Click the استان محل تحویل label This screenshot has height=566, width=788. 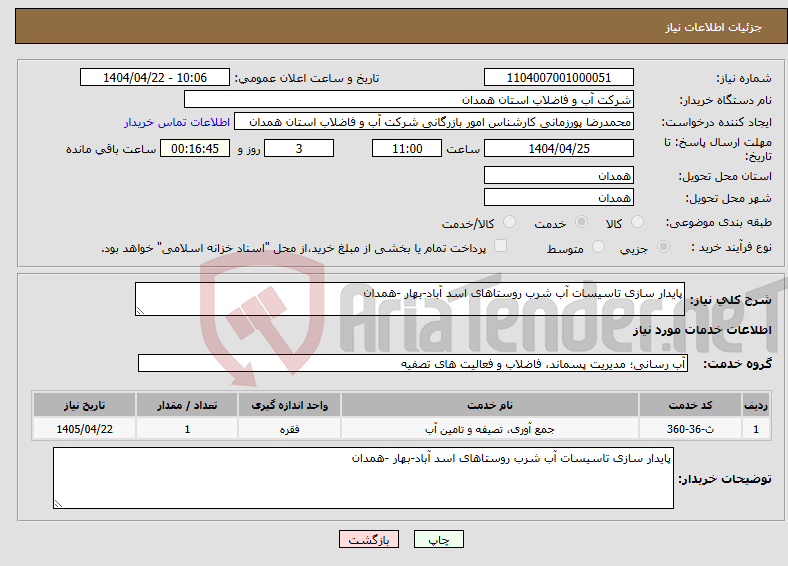coord(725,176)
